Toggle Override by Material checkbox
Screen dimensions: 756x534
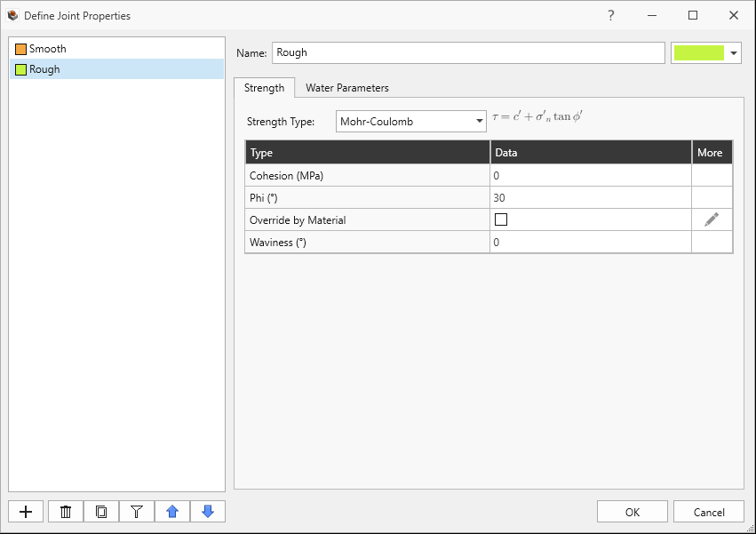coord(501,219)
